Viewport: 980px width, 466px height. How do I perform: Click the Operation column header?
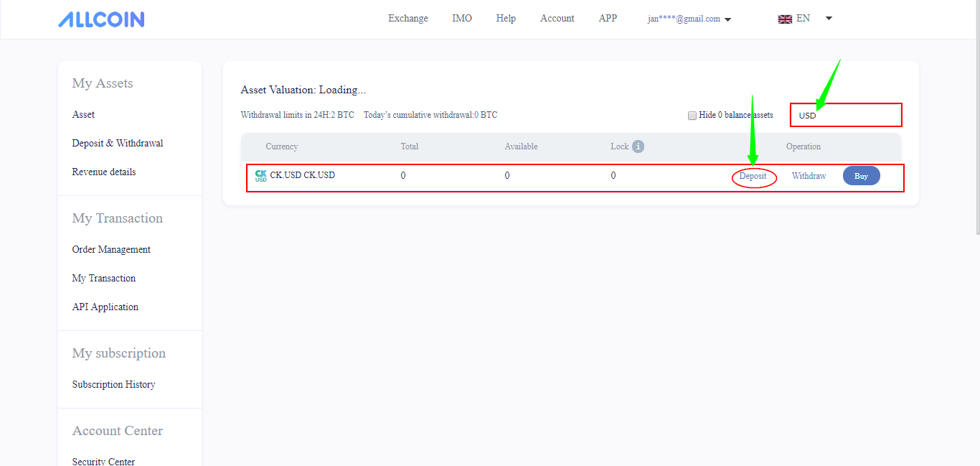(x=804, y=146)
